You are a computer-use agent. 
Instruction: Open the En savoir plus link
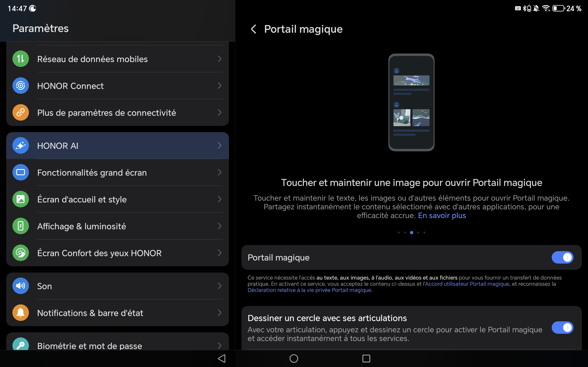442,216
